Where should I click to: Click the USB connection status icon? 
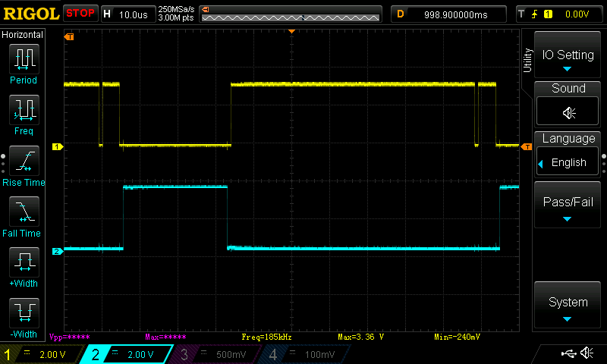[568, 353]
